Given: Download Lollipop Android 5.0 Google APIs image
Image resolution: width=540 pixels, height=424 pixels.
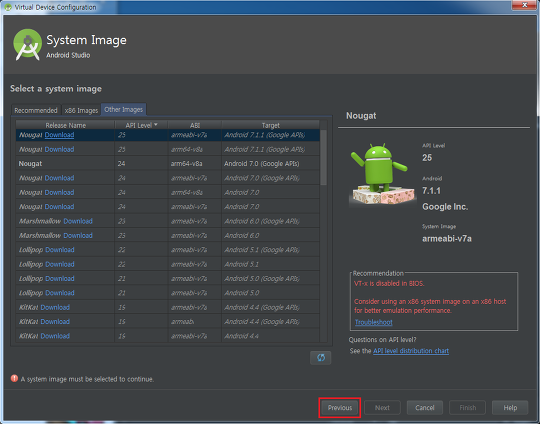Looking at the screenshot, I should (60, 278).
